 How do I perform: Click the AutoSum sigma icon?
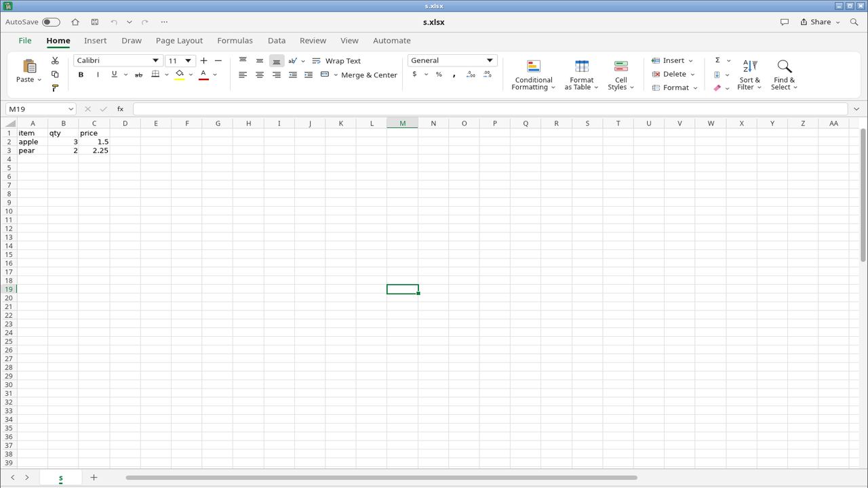717,60
